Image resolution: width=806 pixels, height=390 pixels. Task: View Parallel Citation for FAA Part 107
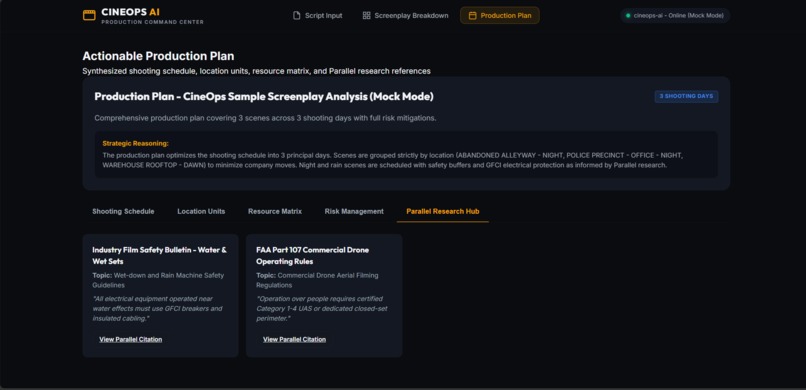[x=295, y=339]
